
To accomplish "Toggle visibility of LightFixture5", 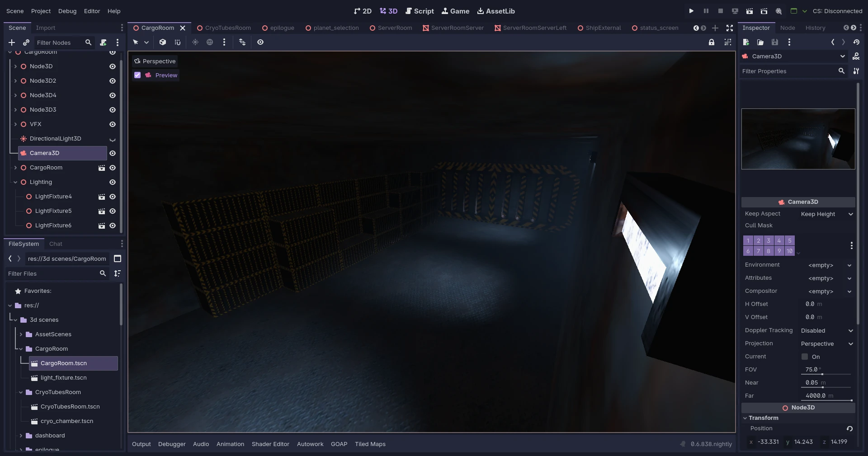I will (x=113, y=211).
